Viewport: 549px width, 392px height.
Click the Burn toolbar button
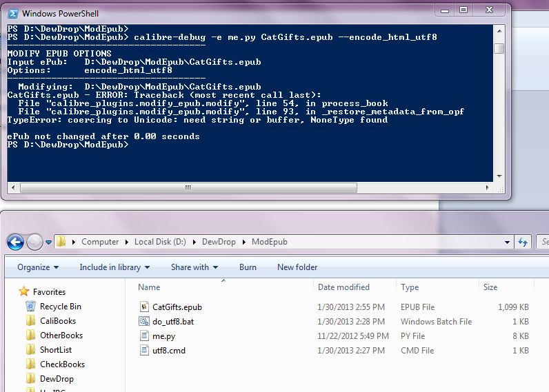(248, 267)
